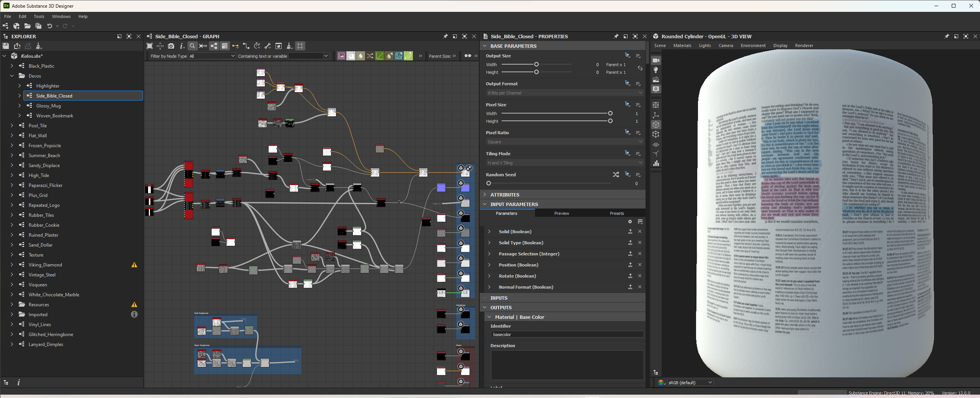The width and height of the screenshot is (980, 398).
Task: Switch to the Presets tab
Action: pos(616,213)
